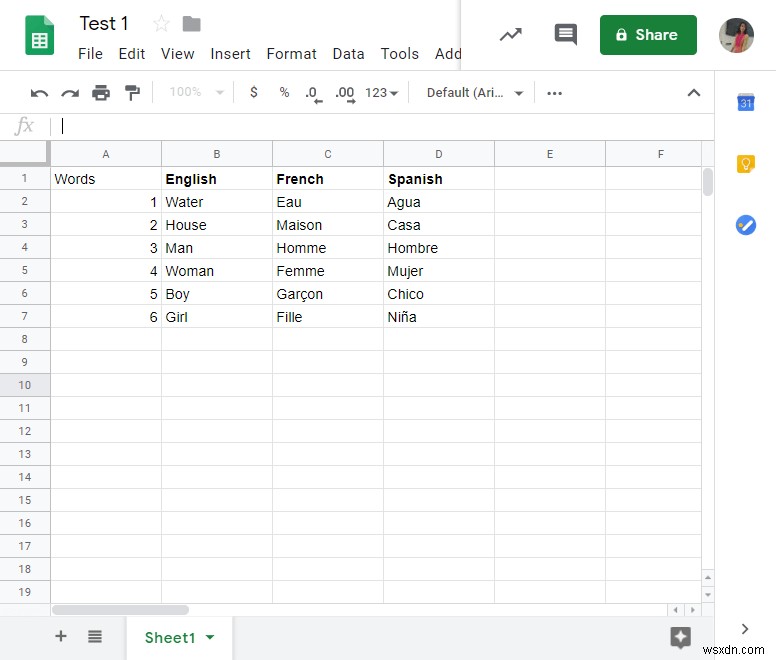Print the spreadsheet using the printer icon

click(101, 93)
